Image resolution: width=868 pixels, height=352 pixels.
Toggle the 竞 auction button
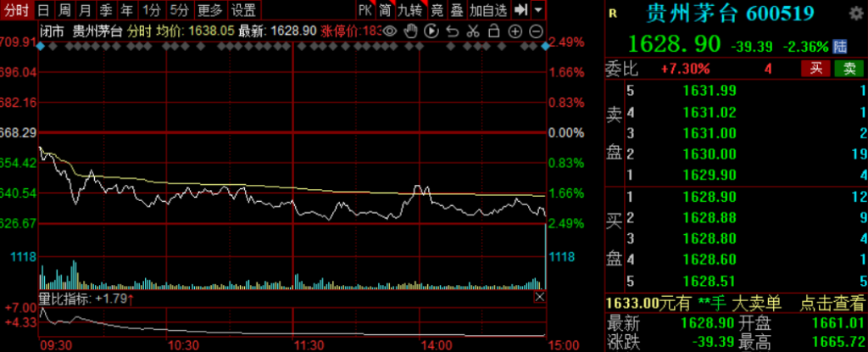437,10
